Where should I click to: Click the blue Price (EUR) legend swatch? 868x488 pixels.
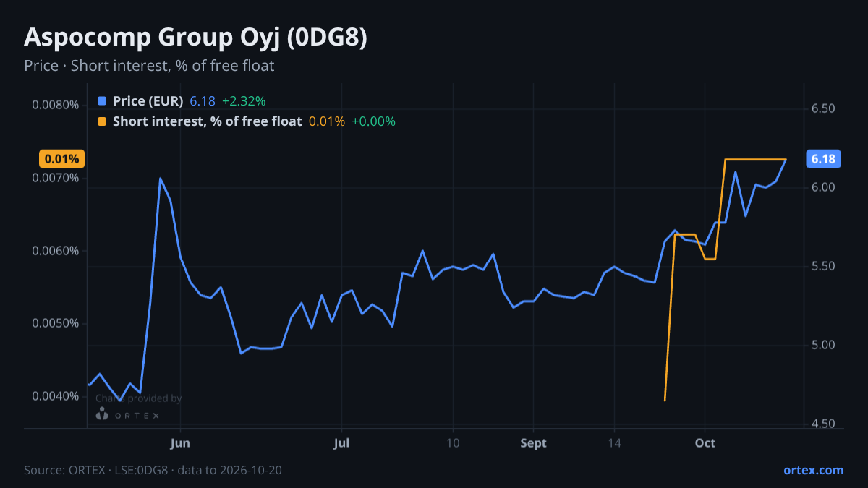102,101
